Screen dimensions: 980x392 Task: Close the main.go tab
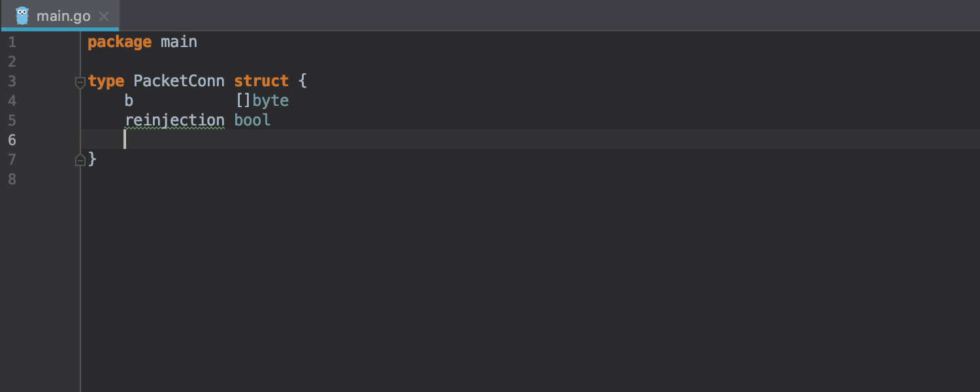[x=104, y=16]
